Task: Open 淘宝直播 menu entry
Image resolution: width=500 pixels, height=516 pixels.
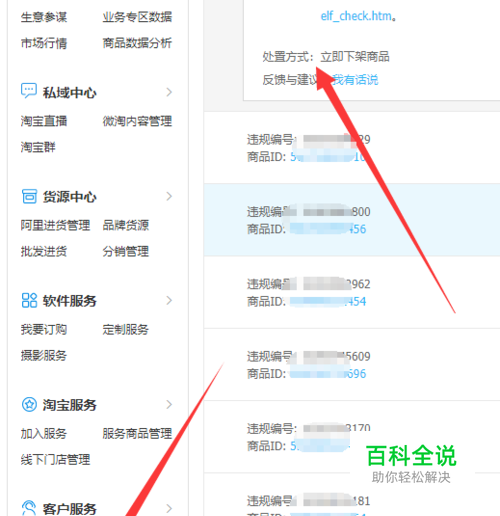Action: coord(44,121)
